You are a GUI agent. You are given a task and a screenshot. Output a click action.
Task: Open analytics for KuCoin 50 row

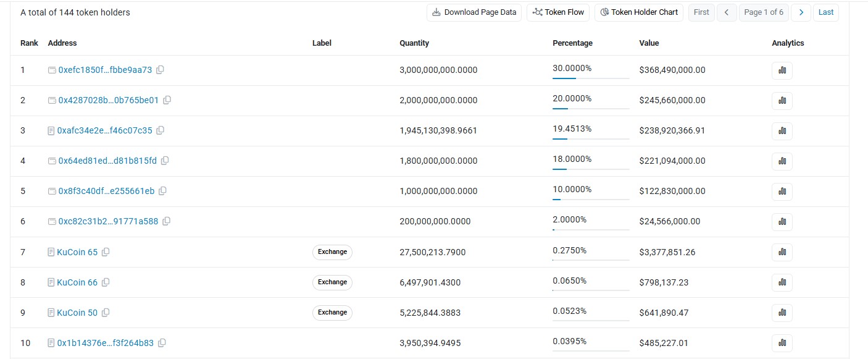pos(782,313)
